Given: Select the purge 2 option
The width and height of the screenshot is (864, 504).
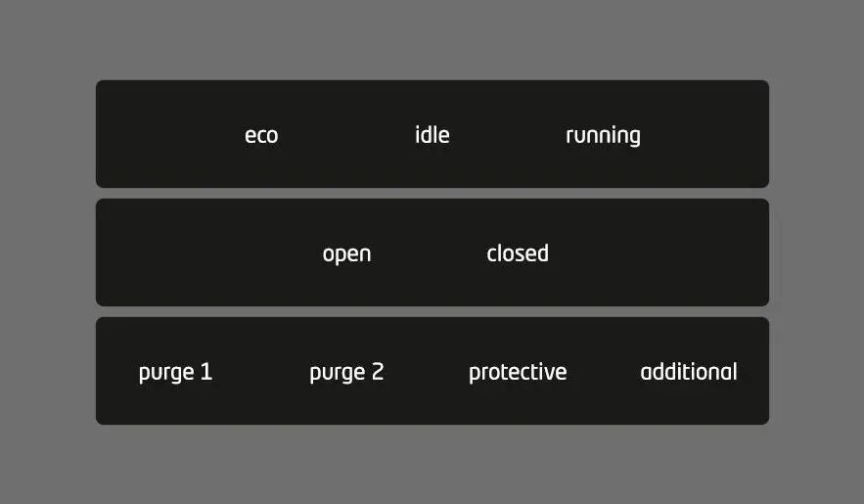Looking at the screenshot, I should [346, 372].
